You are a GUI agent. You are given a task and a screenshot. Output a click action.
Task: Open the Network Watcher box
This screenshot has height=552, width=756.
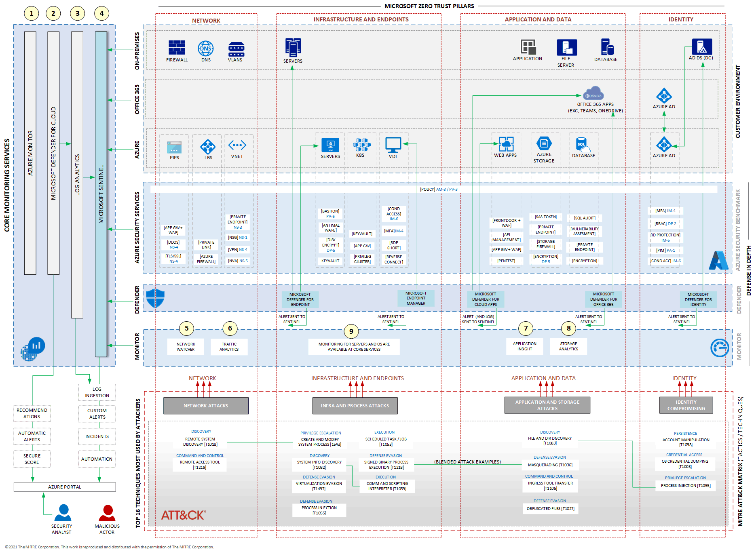click(x=186, y=347)
